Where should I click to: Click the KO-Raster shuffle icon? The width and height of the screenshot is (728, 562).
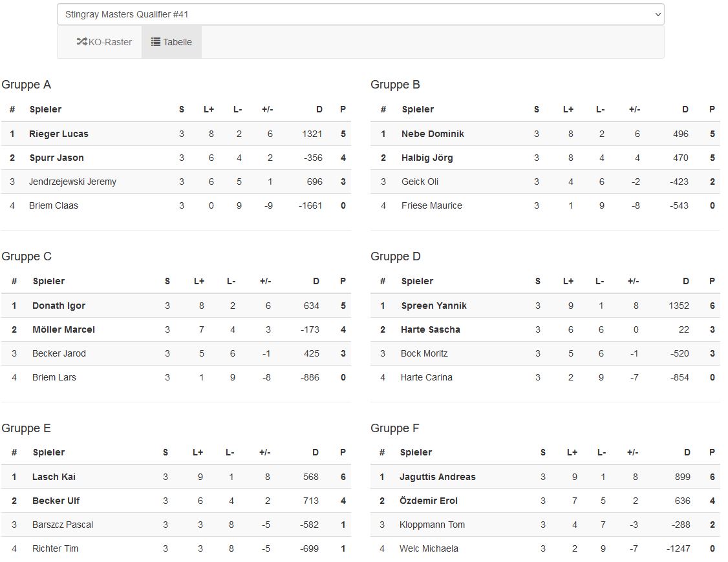coord(81,42)
